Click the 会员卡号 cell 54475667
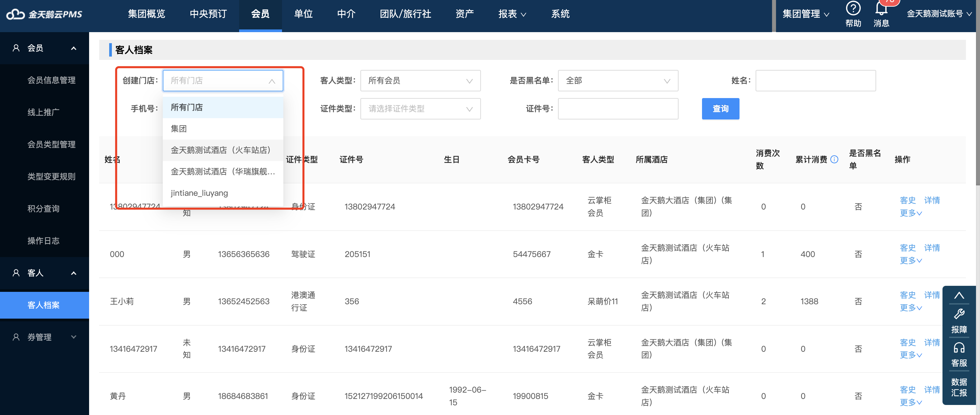The width and height of the screenshot is (980, 415). 532,254
